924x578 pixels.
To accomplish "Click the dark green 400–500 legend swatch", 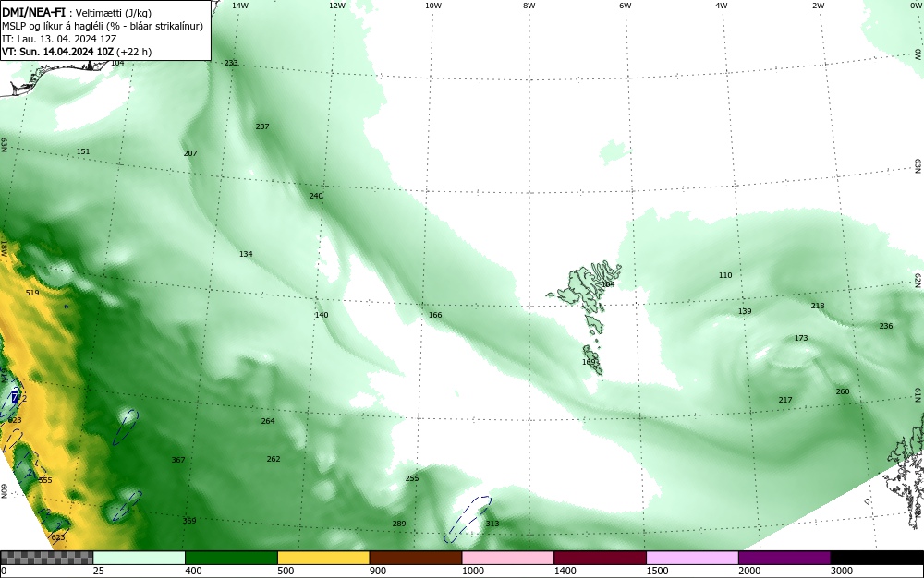I will click(231, 558).
